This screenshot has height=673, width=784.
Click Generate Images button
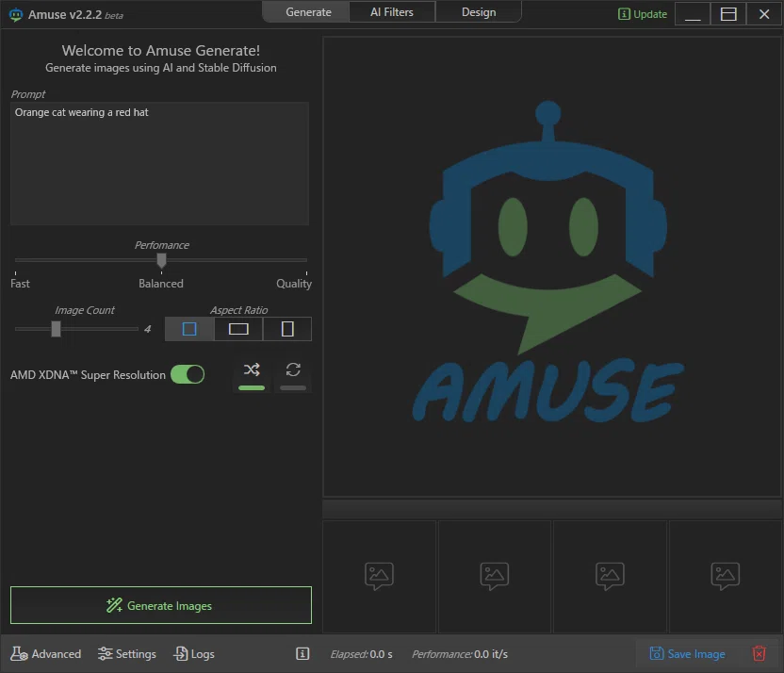tap(161, 605)
